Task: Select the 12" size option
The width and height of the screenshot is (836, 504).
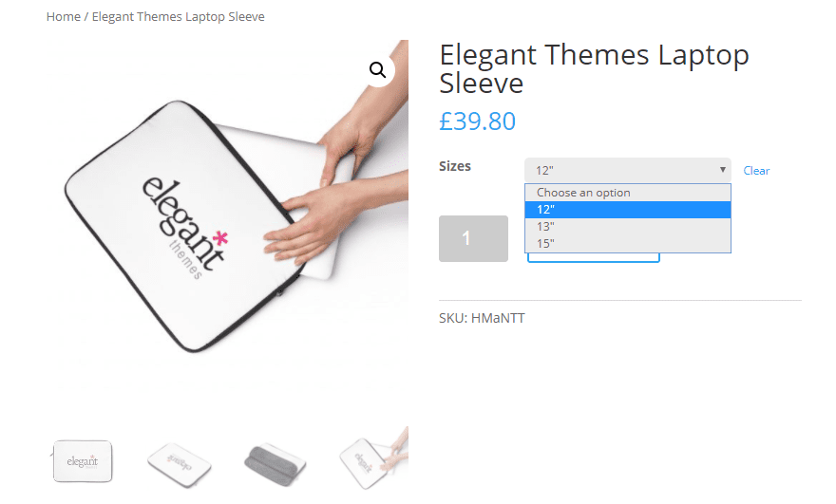Action: pyautogui.click(x=628, y=210)
